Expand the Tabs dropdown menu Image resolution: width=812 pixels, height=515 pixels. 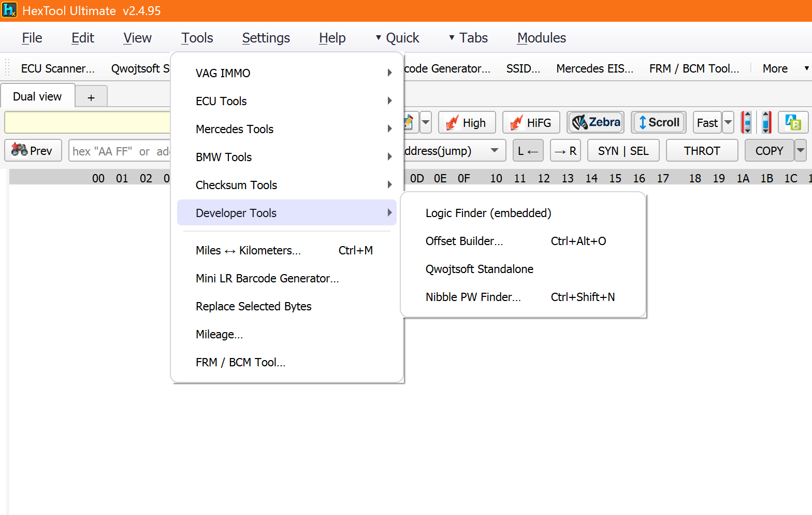pos(468,38)
